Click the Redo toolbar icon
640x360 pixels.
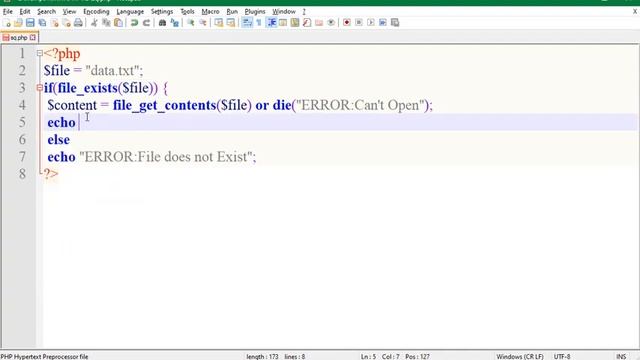coord(146,23)
